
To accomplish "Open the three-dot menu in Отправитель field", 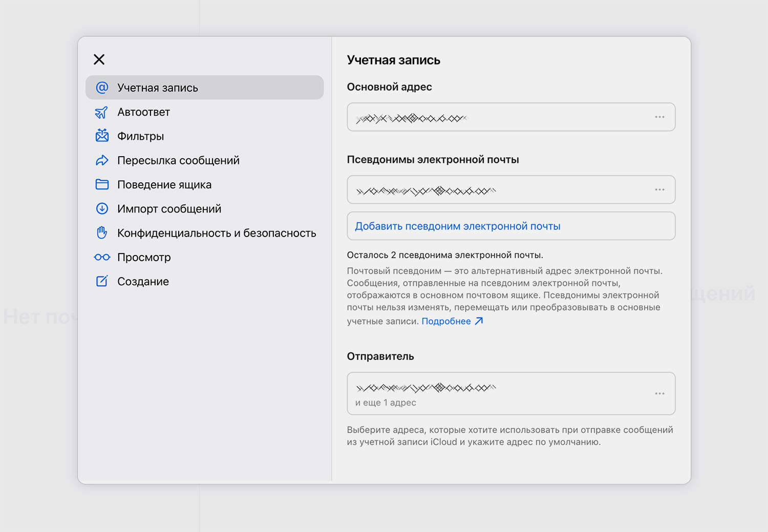I will [x=659, y=394].
